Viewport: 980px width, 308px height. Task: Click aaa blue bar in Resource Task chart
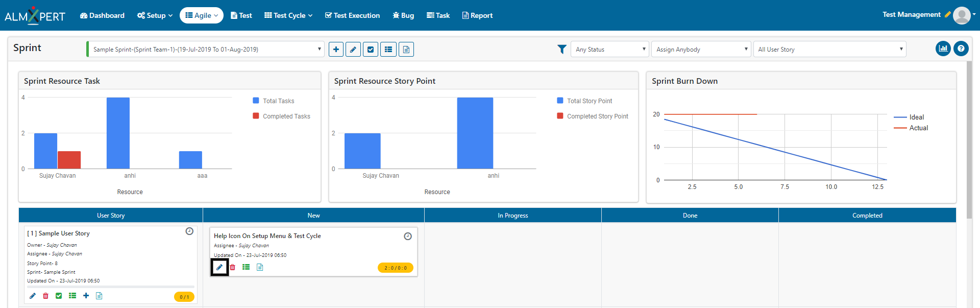coord(190,160)
